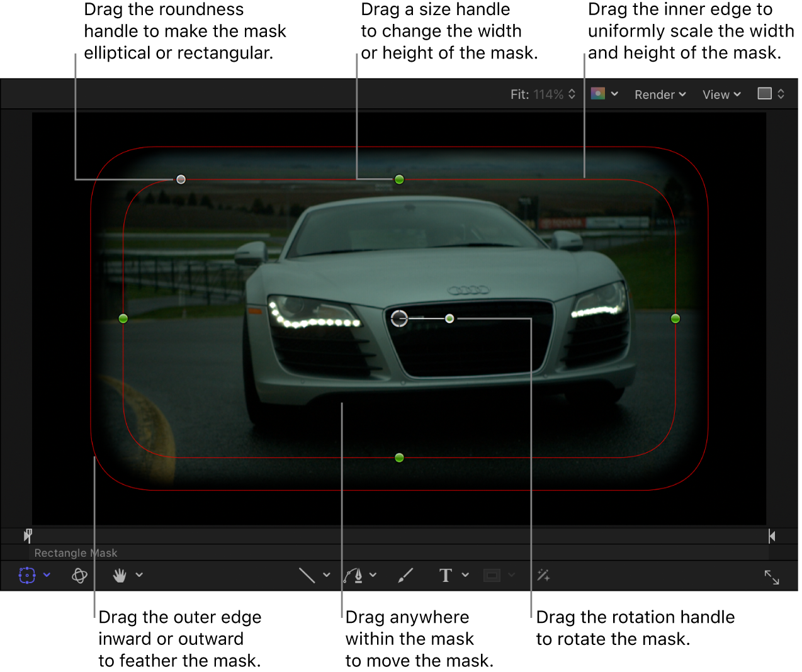
Task: Click the expand canvas icon bottom right
Action: pyautogui.click(x=772, y=576)
